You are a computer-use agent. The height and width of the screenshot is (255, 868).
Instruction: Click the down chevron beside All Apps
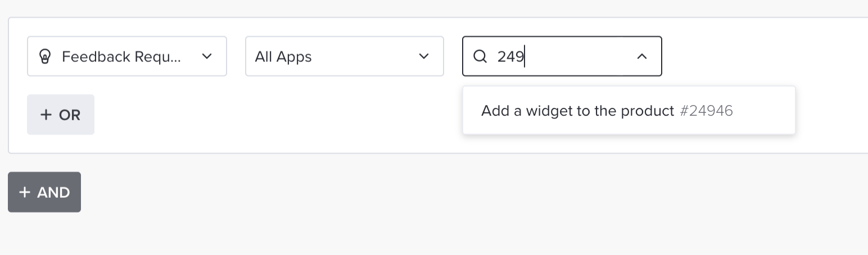pos(424,56)
